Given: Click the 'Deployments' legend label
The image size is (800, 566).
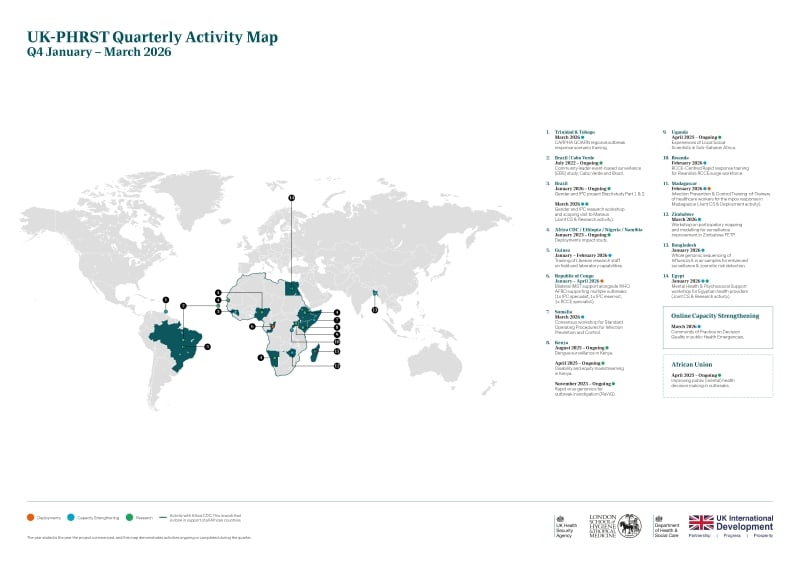Looking at the screenshot, I should click(48, 518).
